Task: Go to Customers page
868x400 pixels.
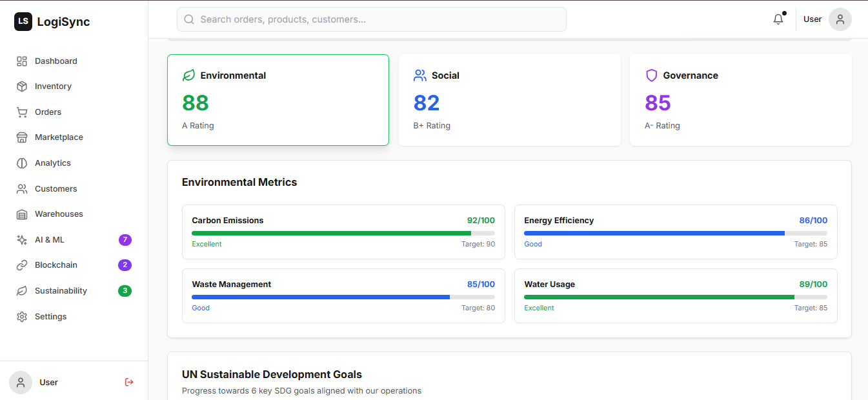Action: click(x=74, y=189)
